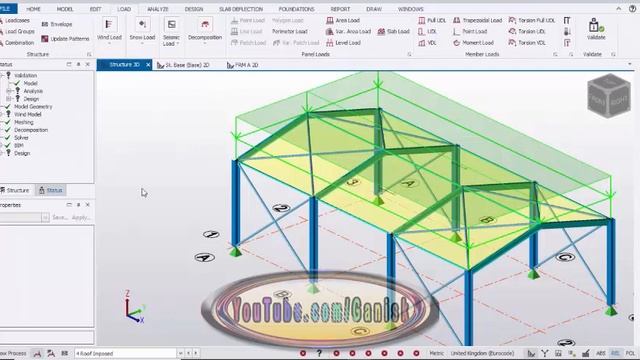640x360 pixels.
Task: Open Load Groups in the ribbon
Action: [x=16, y=31]
